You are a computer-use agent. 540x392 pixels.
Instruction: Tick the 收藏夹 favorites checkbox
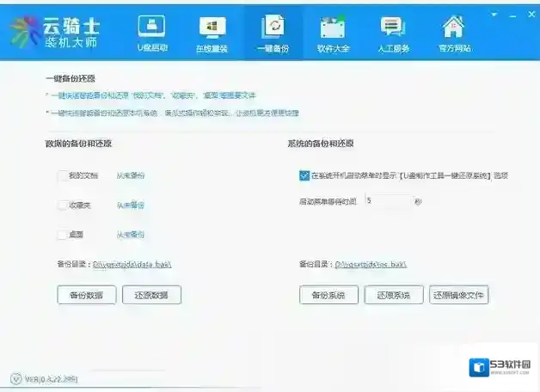tap(63, 205)
